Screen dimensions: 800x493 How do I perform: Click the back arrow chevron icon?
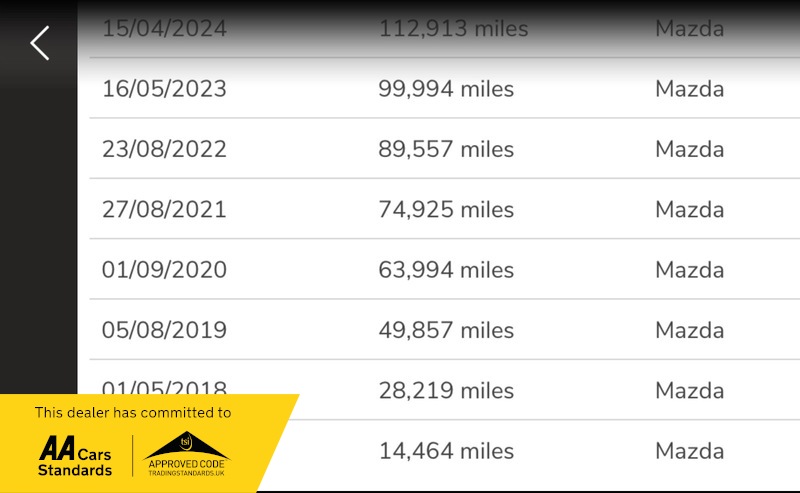(x=40, y=43)
